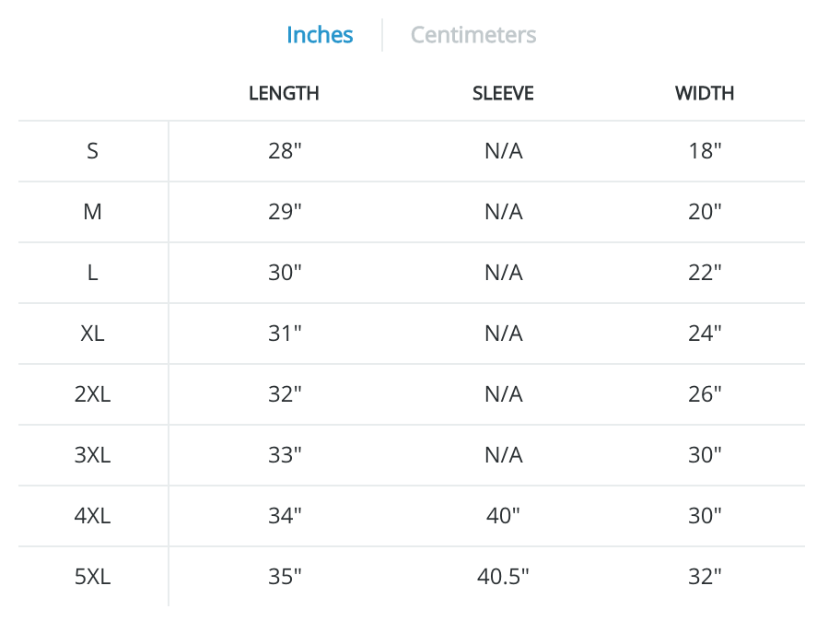Viewport: 840px width, 621px height.
Task: Select the 3XL size row label
Action: [93, 455]
